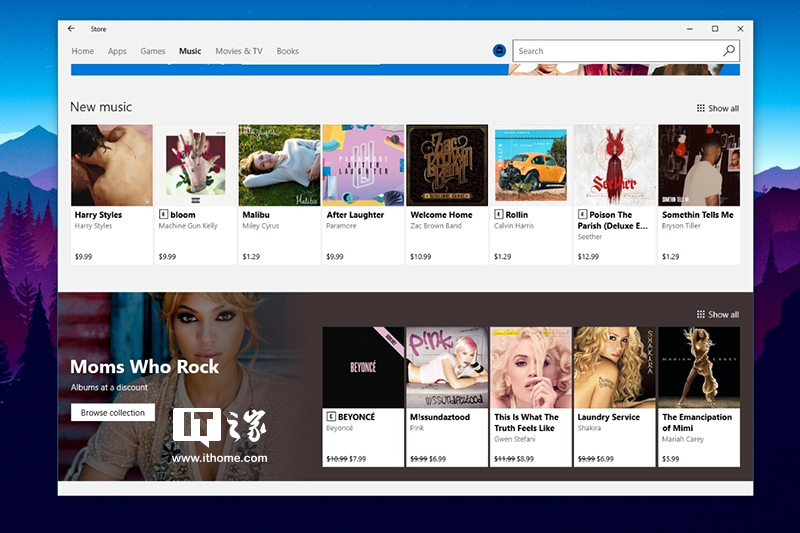Screen dimensions: 800x533
Task: Open the Welcome Home album cover
Action: (447, 165)
